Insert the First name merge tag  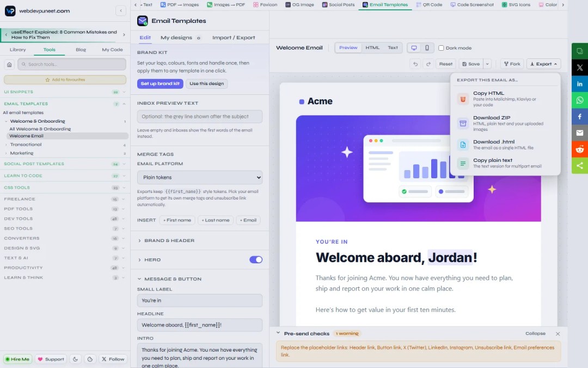[177, 220]
